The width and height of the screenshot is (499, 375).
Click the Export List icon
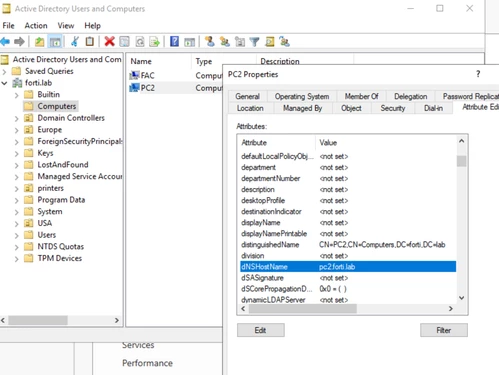coord(154,42)
